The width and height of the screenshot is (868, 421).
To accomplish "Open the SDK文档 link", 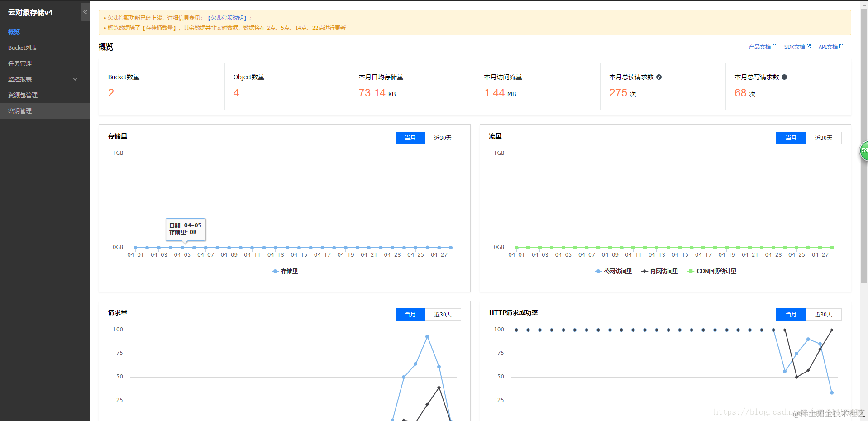I will point(794,47).
